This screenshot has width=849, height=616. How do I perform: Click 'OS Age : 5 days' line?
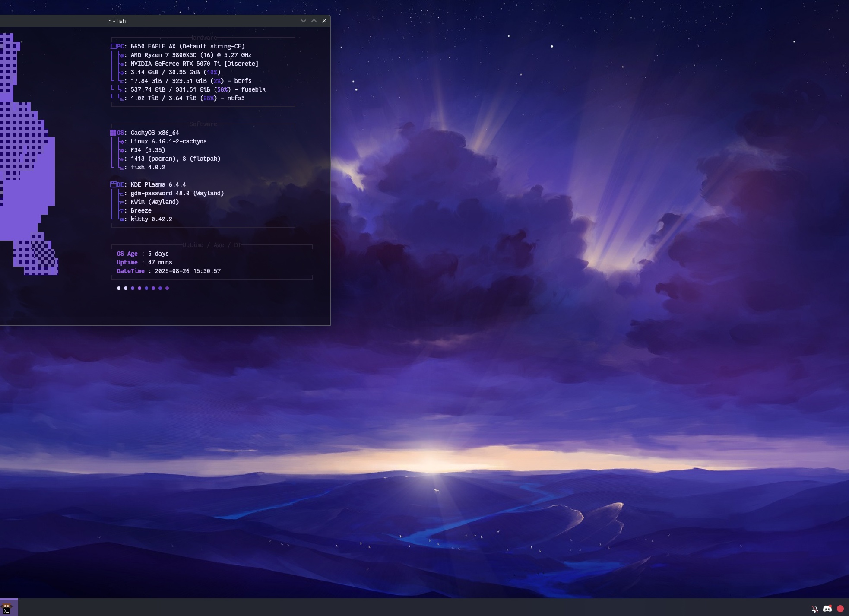click(143, 254)
